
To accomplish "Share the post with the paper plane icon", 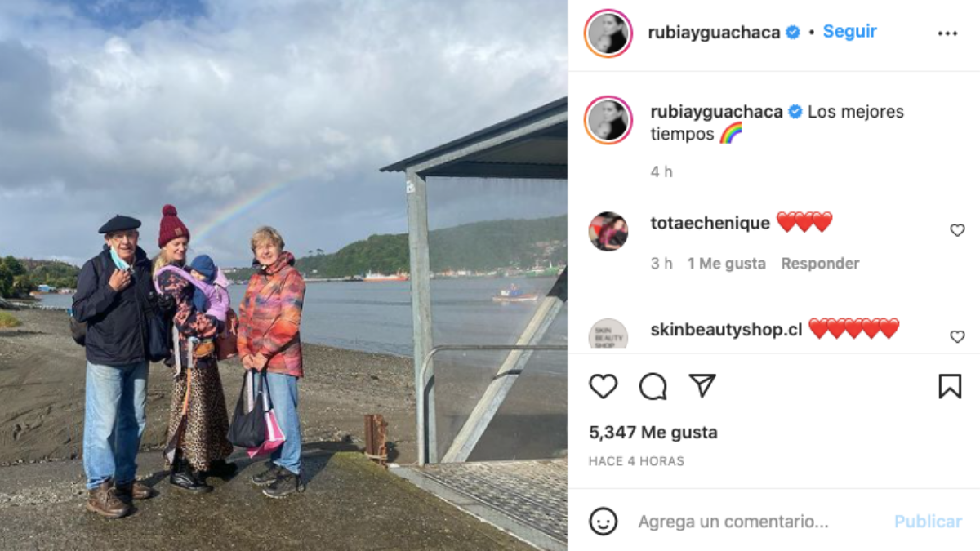I will click(702, 386).
